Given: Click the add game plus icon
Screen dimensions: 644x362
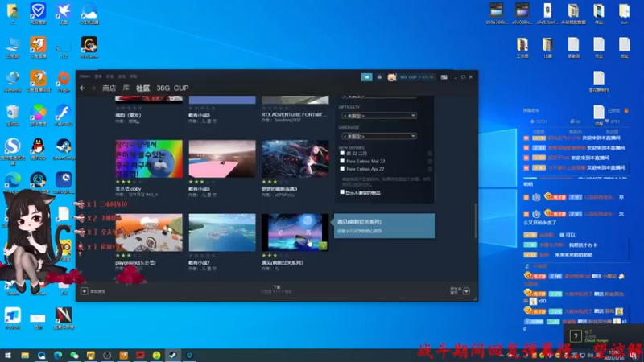Looking at the screenshot, I should click(x=85, y=291).
